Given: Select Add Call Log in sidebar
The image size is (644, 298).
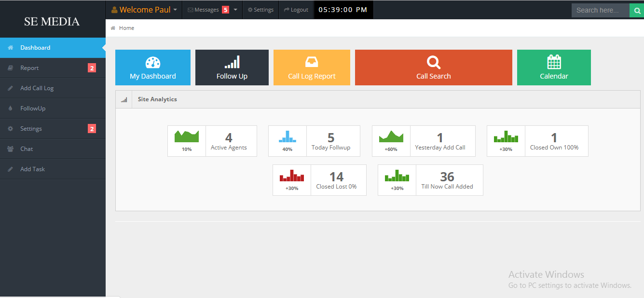Looking at the screenshot, I should point(53,88).
